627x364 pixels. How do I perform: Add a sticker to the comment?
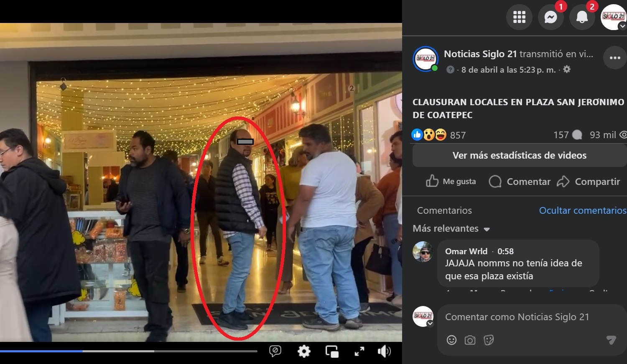488,340
